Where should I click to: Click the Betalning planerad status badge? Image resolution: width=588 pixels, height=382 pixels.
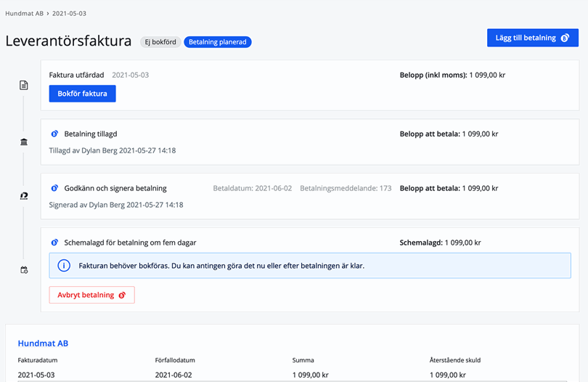click(218, 42)
